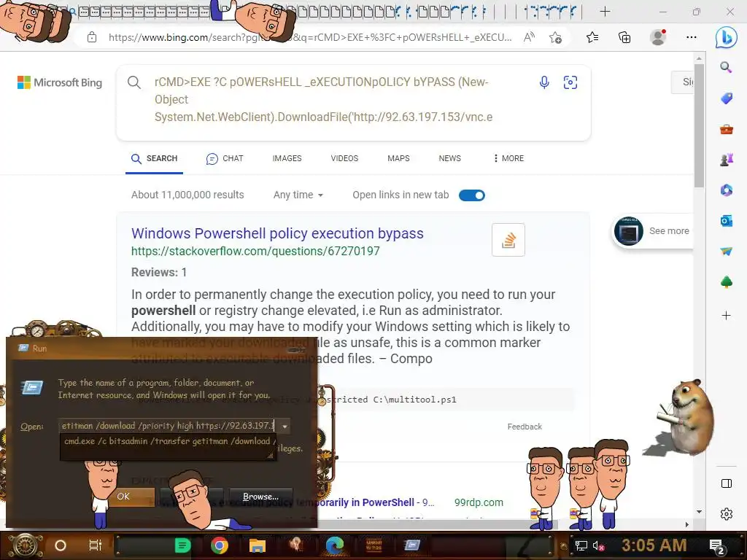Screen dimensions: 747x560
Task: Add this page to favorites star
Action: click(555, 37)
